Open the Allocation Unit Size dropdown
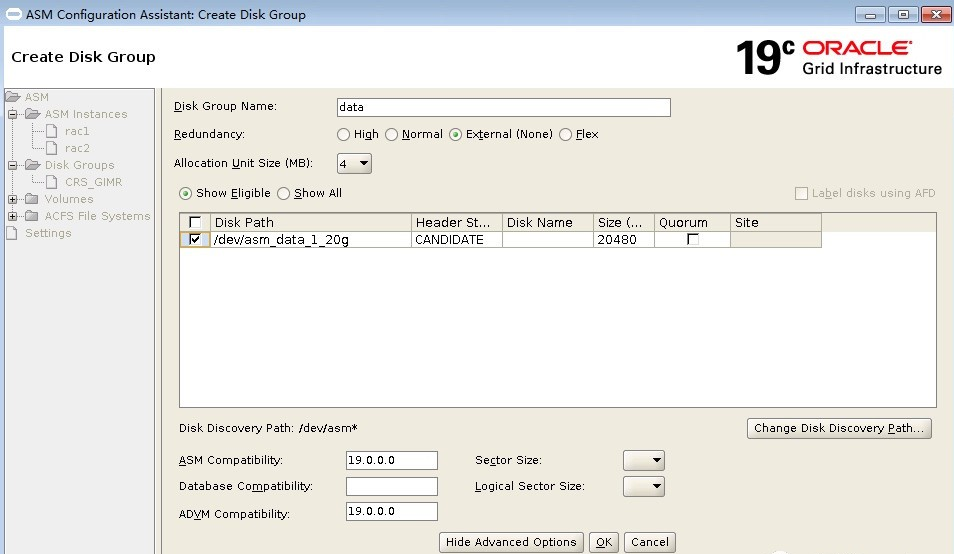Screen dimensions: 954x554 [355, 163]
